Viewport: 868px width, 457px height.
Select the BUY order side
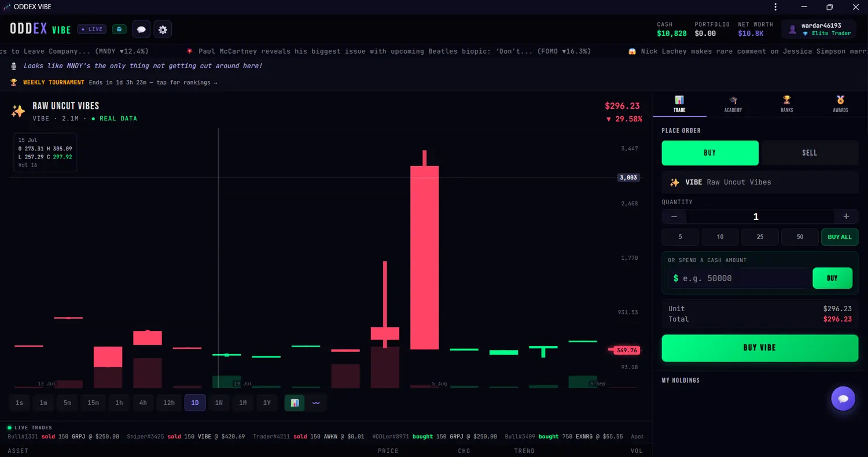coord(710,153)
